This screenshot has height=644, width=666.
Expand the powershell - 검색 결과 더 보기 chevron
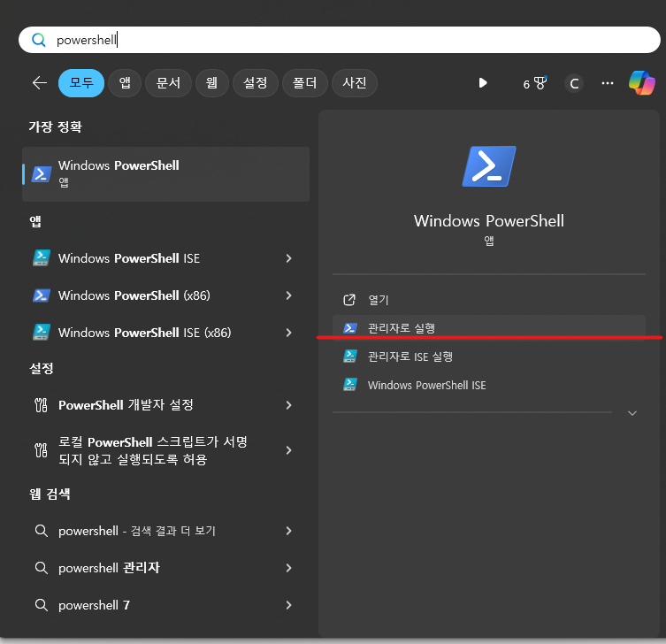[289, 531]
